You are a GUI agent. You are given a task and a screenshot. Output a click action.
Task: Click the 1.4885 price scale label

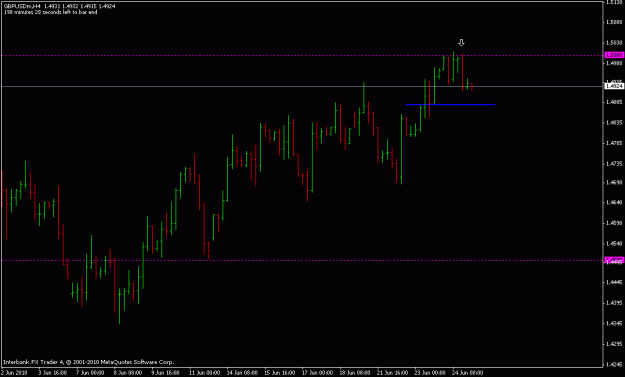614,102
